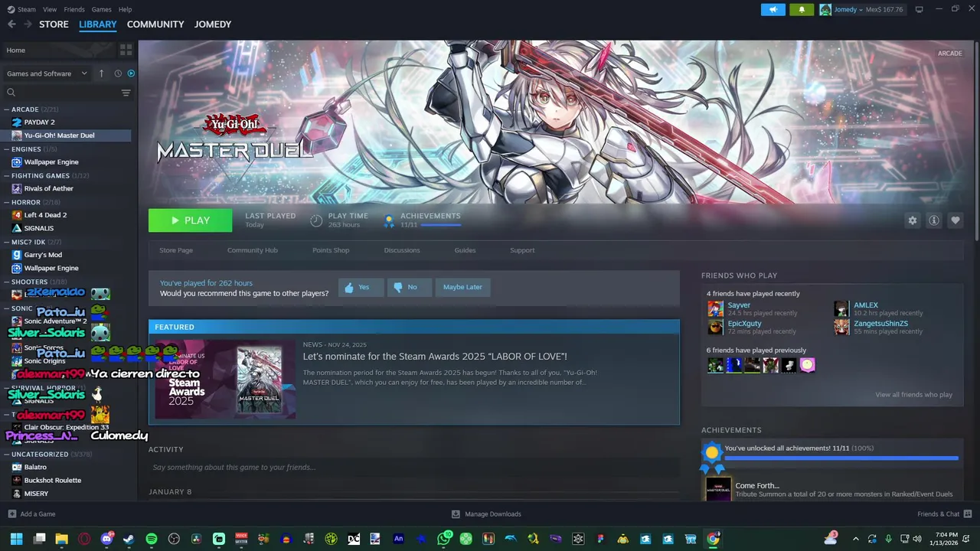
Task: Open the Points Shop tab
Action: [331, 250]
